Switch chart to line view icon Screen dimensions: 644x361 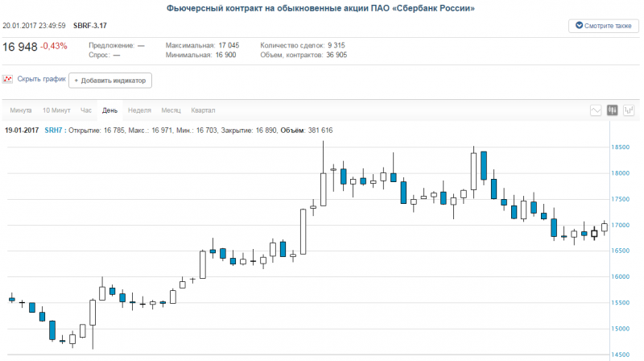point(596,110)
